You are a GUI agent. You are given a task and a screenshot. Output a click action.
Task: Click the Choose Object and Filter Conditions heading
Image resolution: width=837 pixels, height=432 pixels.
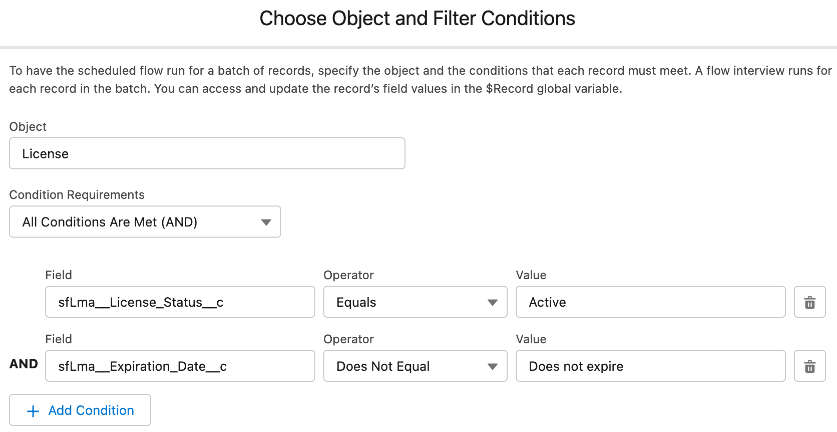pos(417,18)
